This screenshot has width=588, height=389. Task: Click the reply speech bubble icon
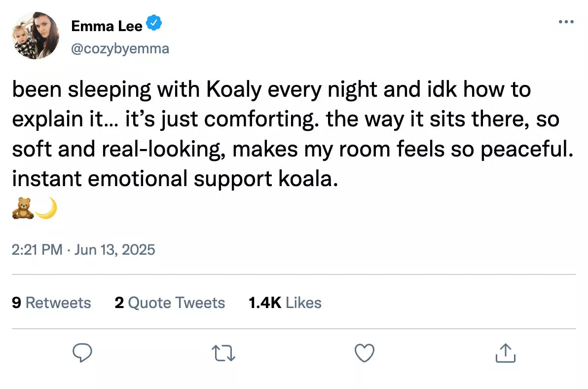83,353
